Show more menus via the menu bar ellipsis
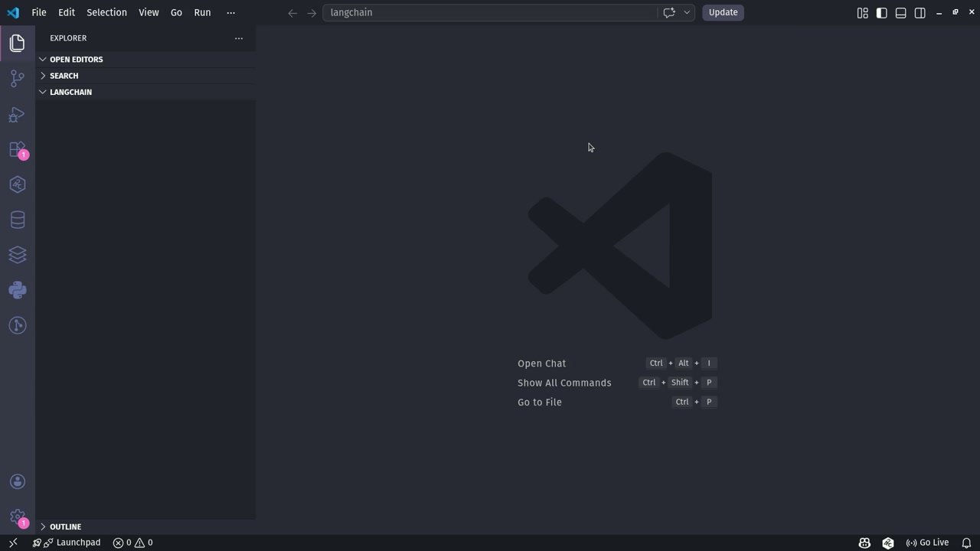This screenshot has width=980, height=551. point(230,12)
